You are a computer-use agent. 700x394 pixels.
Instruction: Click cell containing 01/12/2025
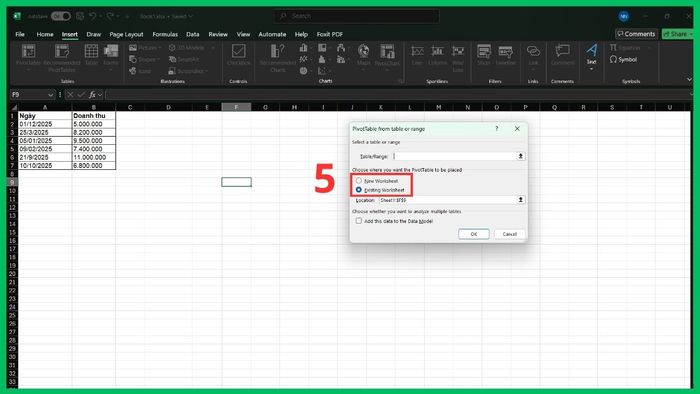(x=45, y=124)
